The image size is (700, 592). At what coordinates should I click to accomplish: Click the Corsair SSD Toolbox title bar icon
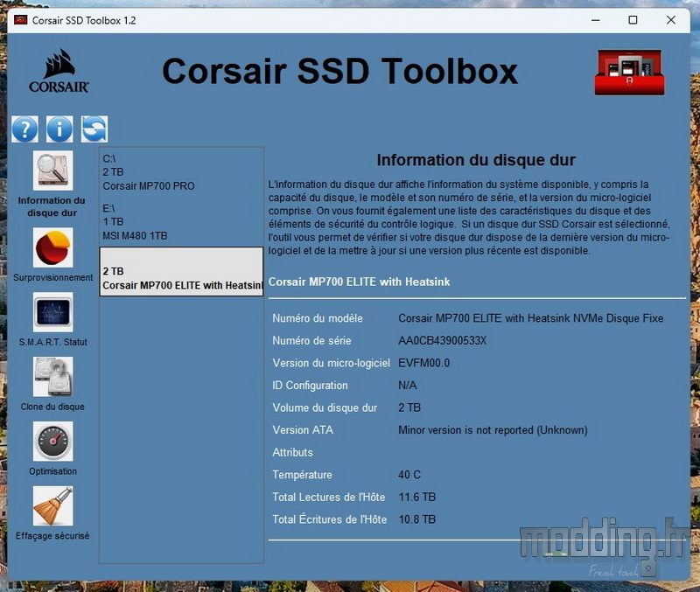pos(20,20)
